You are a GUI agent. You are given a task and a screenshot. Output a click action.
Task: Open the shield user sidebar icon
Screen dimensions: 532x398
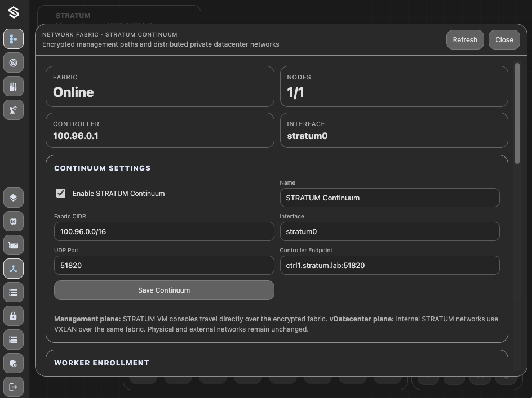pyautogui.click(x=13, y=364)
